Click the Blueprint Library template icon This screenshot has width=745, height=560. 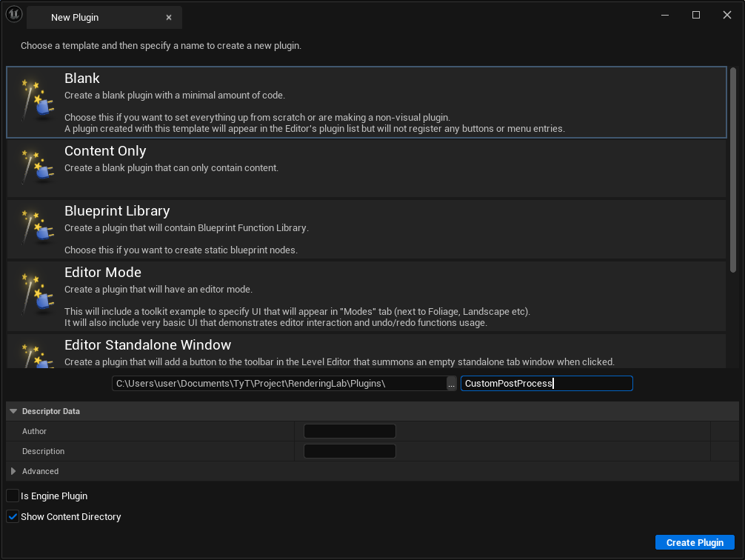point(35,228)
